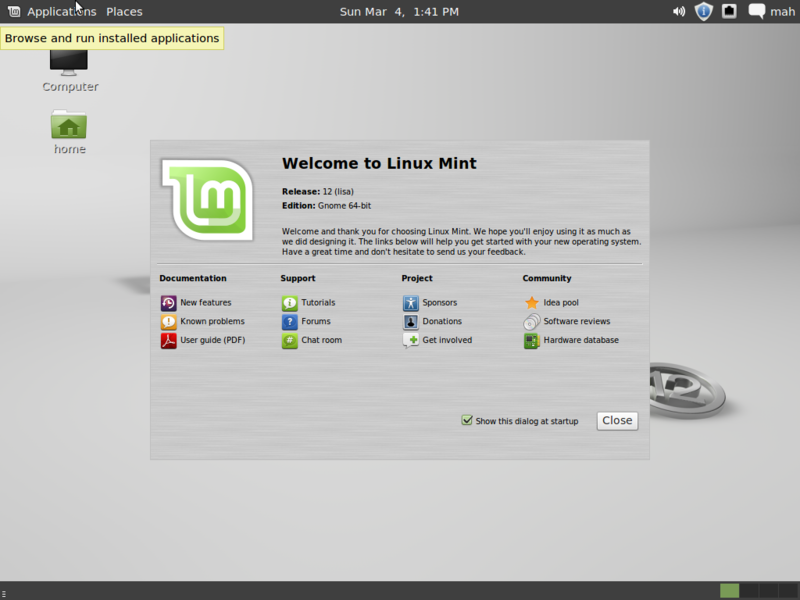Open the New features link
This screenshot has height=600, width=800.
(x=206, y=303)
